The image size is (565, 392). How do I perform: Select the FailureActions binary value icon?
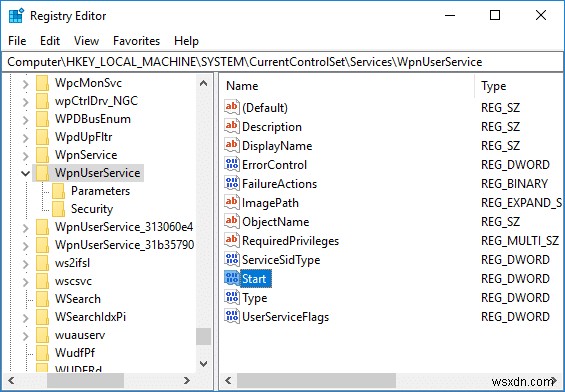pyautogui.click(x=232, y=184)
